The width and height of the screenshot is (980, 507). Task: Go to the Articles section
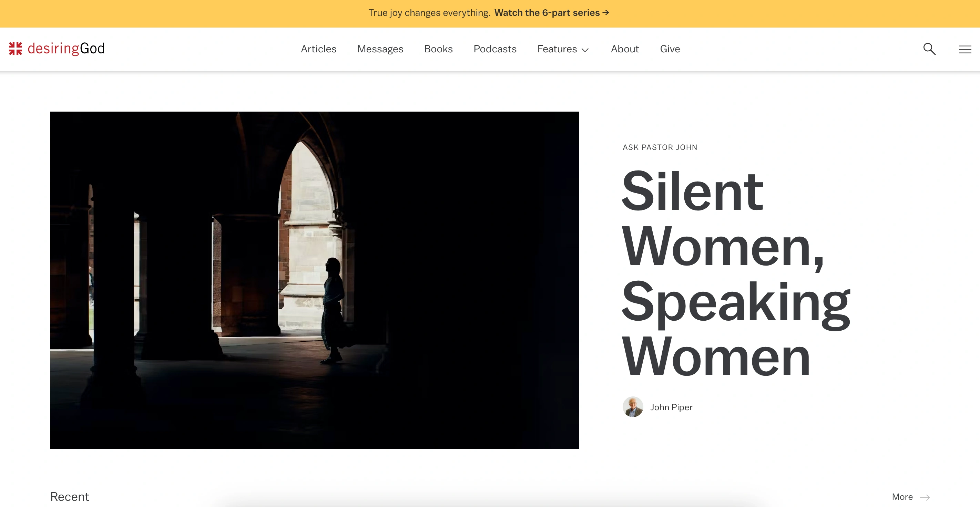coord(318,49)
